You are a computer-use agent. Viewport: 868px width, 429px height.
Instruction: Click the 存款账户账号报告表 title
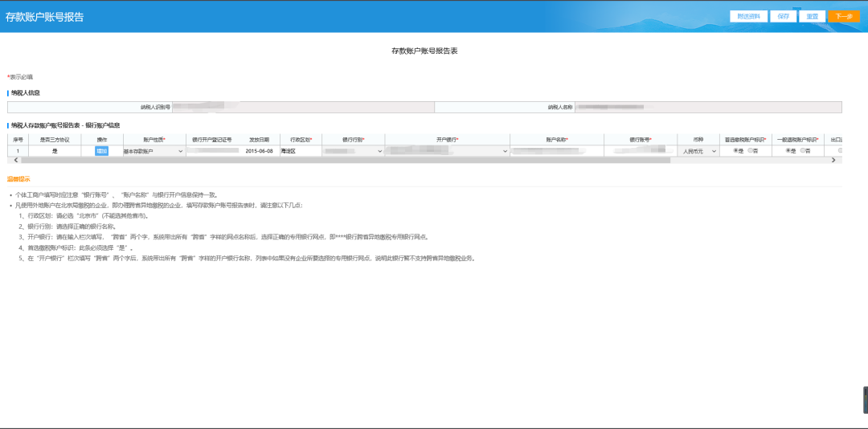pos(424,51)
